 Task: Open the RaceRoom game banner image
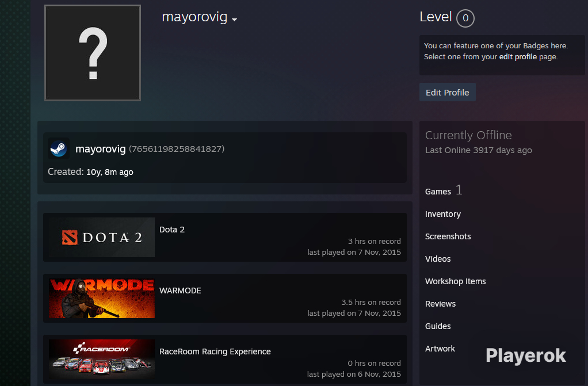(x=102, y=359)
